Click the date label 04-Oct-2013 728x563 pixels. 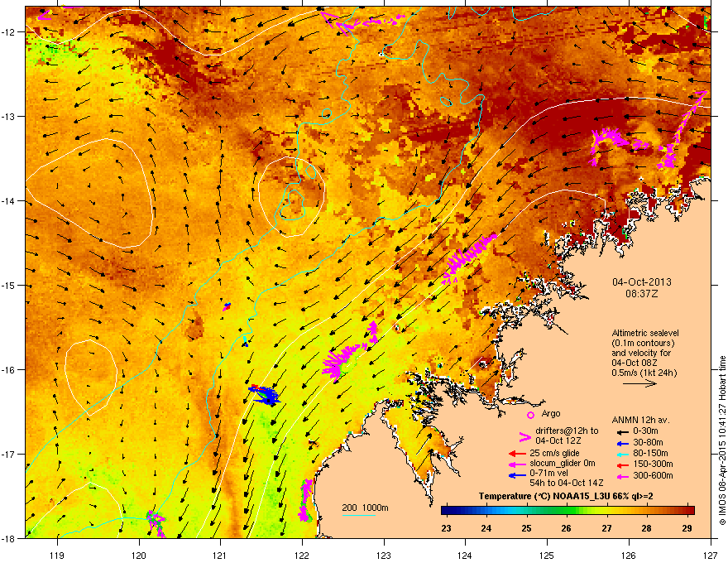642,282
